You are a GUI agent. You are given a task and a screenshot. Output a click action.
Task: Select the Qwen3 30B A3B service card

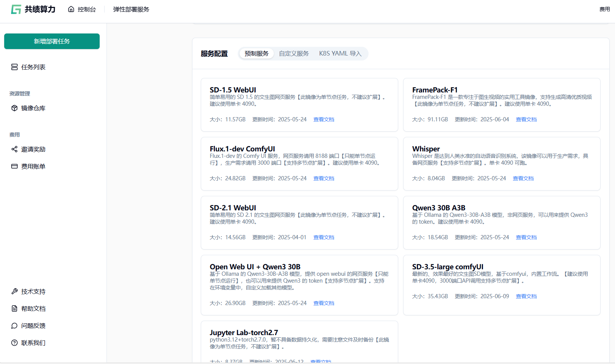(x=502, y=223)
